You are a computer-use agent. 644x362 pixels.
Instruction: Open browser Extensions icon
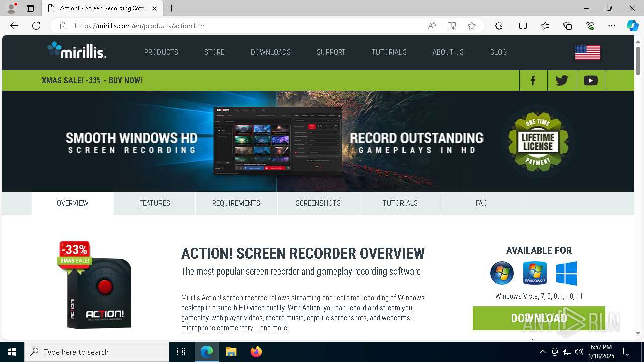tap(499, 26)
